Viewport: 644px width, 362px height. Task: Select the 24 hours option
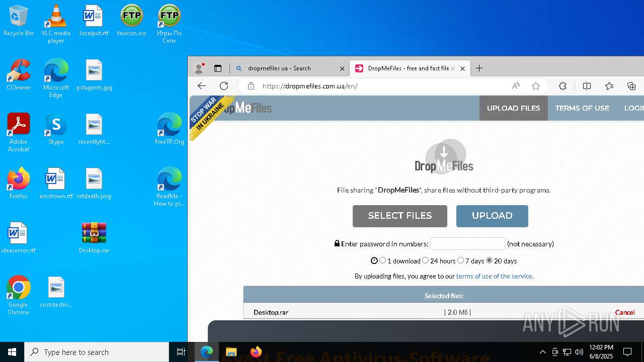426,260
